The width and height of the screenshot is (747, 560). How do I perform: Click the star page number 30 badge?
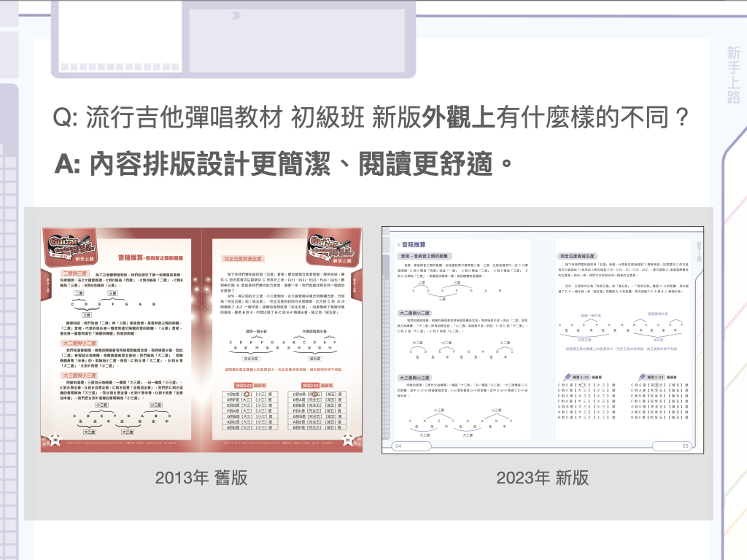click(x=54, y=440)
